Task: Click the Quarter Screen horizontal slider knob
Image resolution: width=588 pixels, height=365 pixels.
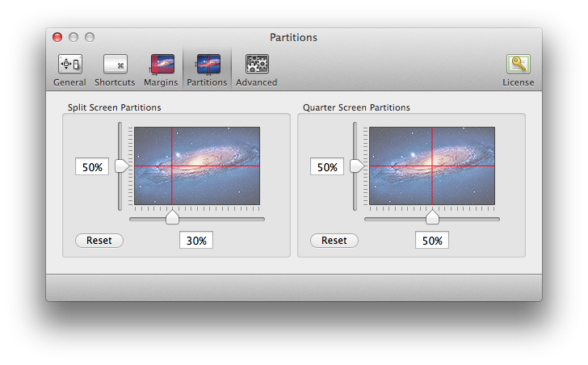Action: click(x=432, y=217)
